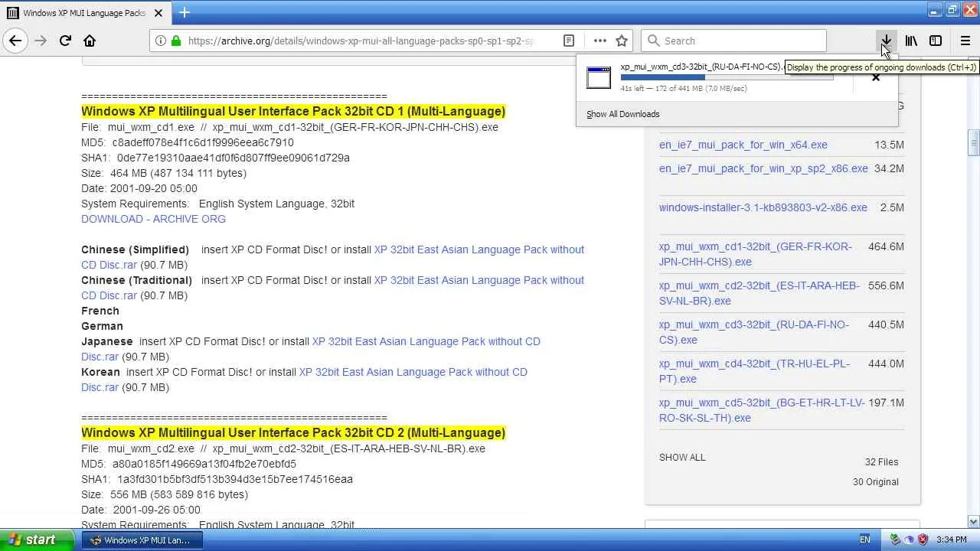This screenshot has width=980, height=551.
Task: Click the xp_mui_wxm_cd3 filename in downloads panel
Action: coord(701,67)
